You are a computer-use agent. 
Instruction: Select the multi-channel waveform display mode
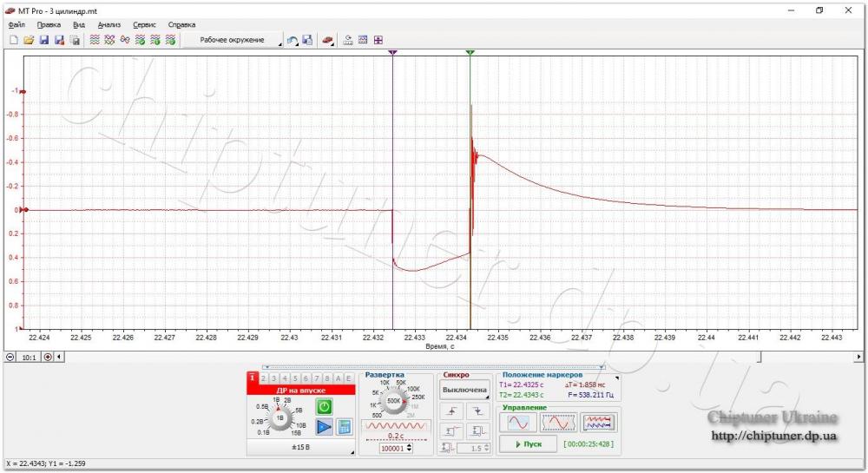[x=598, y=423]
